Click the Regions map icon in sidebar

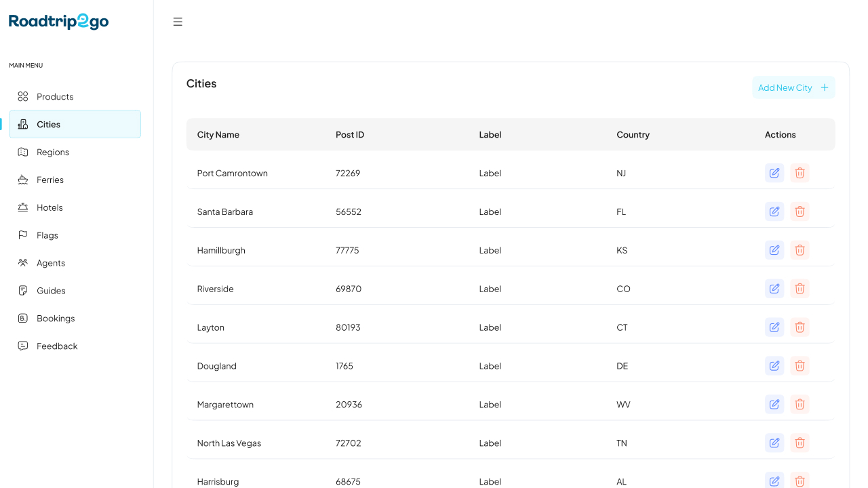pyautogui.click(x=23, y=152)
